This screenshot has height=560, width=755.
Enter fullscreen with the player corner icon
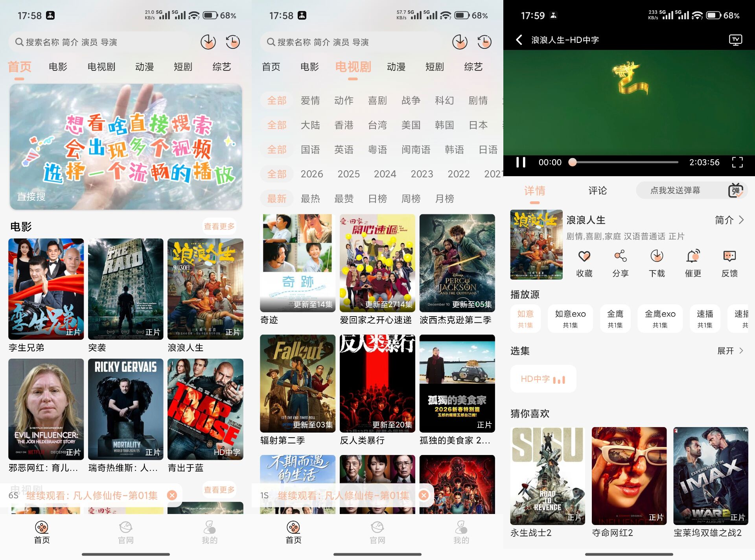click(737, 162)
